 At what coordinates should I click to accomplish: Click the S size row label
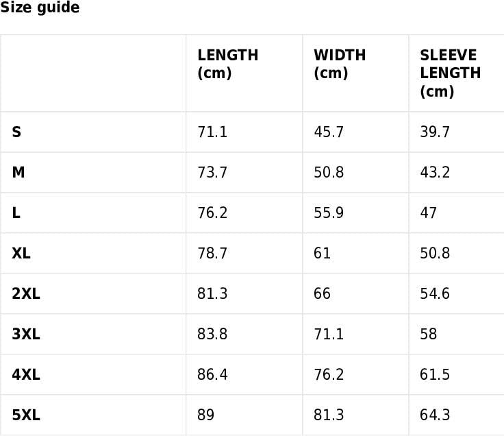[16, 132]
